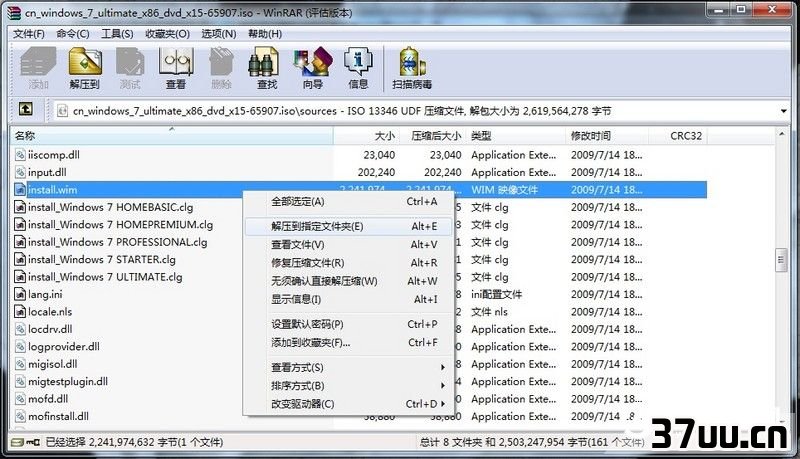Select the mofinstall.dll file name
This screenshot has width=800, height=459.
coord(58,416)
